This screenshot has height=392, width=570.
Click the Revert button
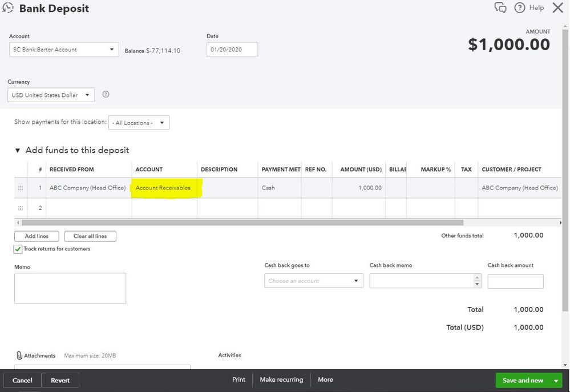60,381
